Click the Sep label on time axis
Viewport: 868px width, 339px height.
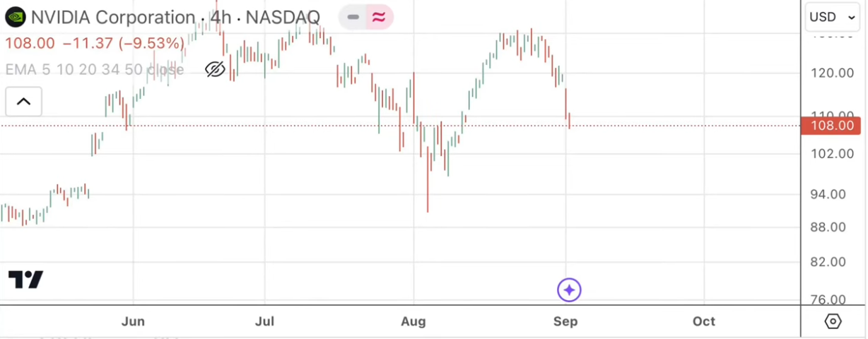point(565,321)
